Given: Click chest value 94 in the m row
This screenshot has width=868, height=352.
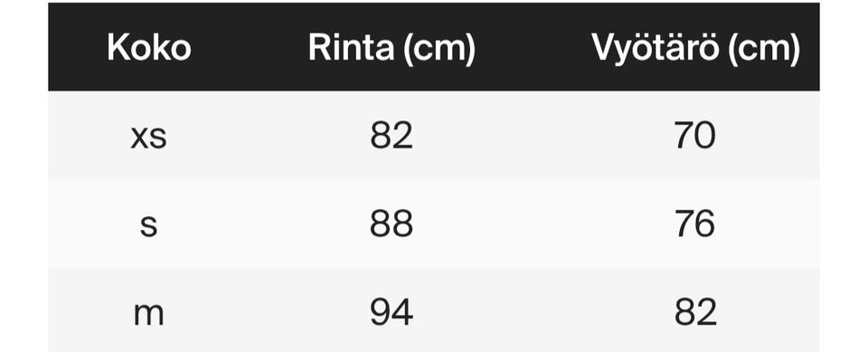Looking at the screenshot, I should click(x=392, y=313).
